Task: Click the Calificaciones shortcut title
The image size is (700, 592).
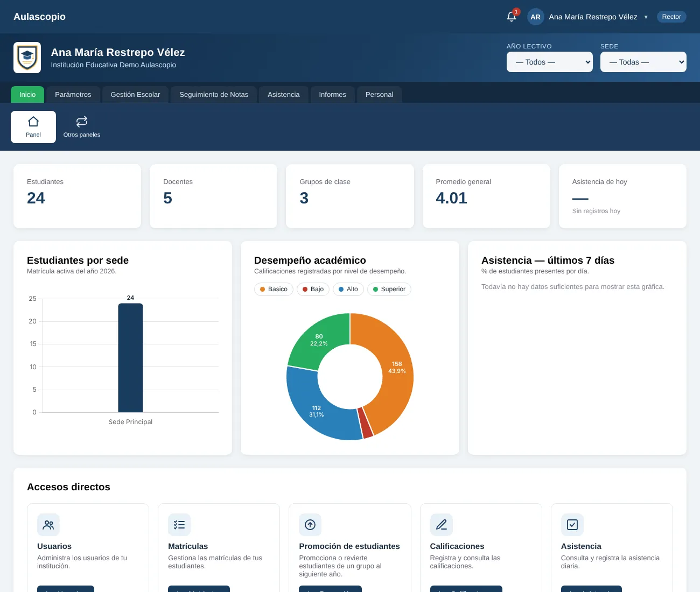Action: click(457, 546)
